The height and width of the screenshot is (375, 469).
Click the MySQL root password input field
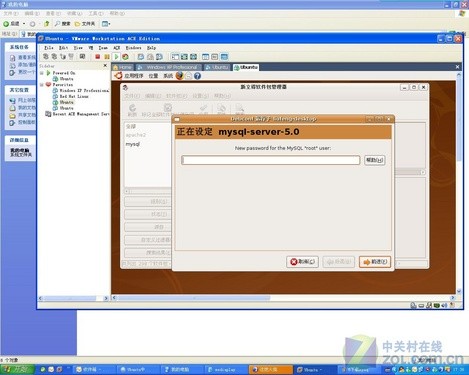tap(271, 160)
